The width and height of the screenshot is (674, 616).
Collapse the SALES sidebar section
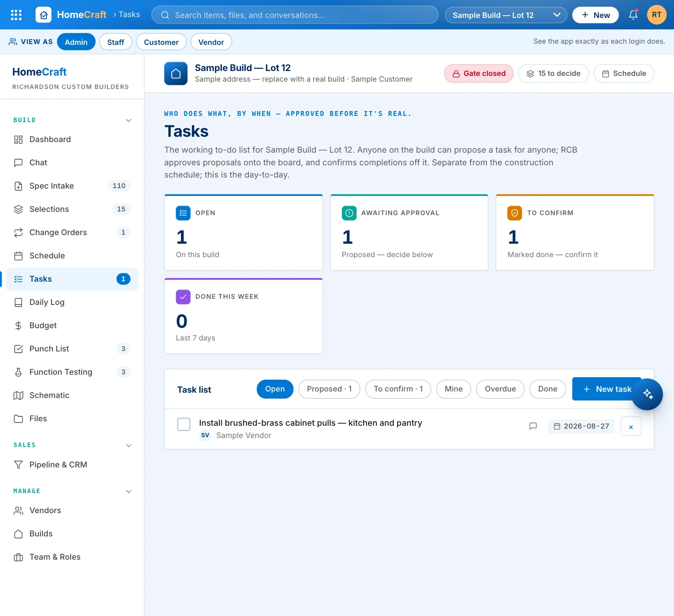129,445
